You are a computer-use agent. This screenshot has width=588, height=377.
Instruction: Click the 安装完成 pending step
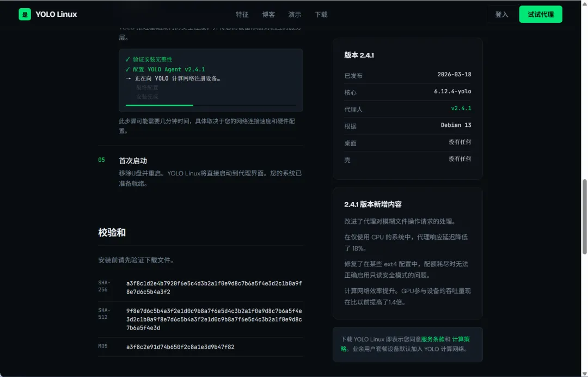pyautogui.click(x=147, y=97)
